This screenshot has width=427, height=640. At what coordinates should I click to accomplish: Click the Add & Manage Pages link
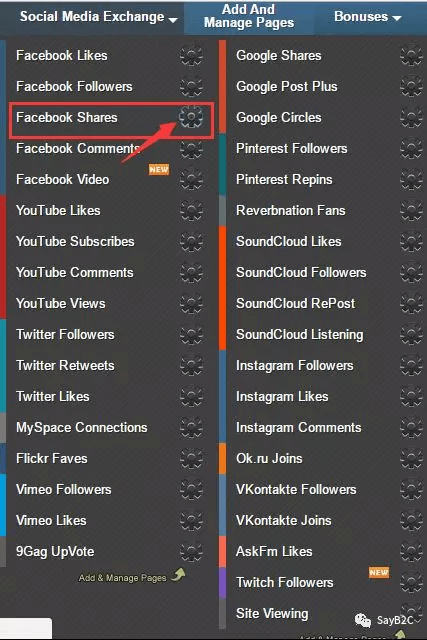122,578
